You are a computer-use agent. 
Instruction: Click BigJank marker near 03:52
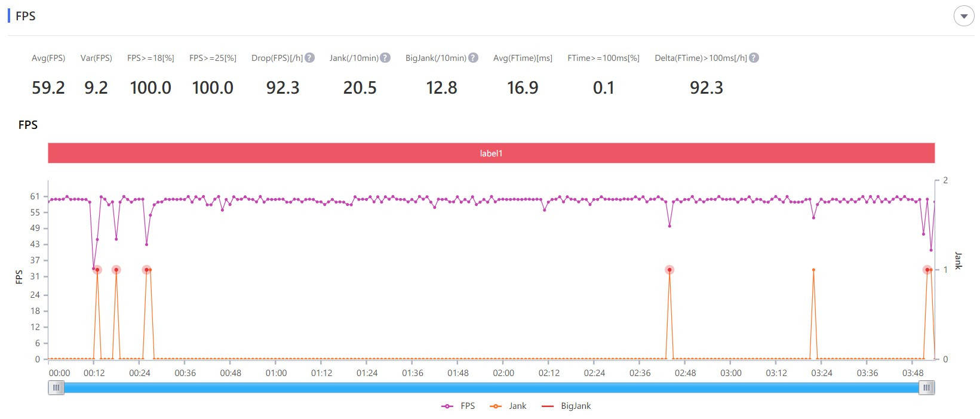pos(927,270)
